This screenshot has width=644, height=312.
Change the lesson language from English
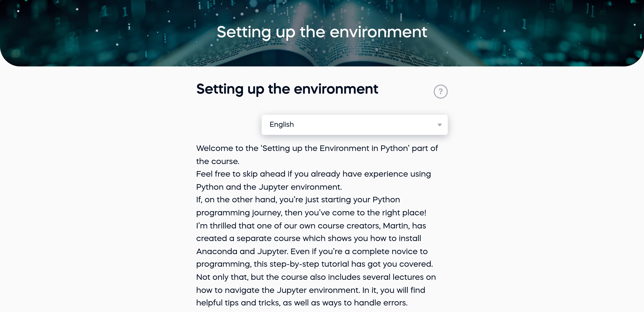pos(355,125)
